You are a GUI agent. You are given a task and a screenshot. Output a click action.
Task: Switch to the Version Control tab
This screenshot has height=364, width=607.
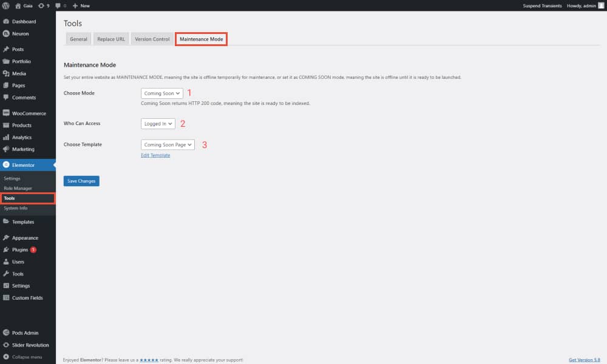(x=152, y=39)
